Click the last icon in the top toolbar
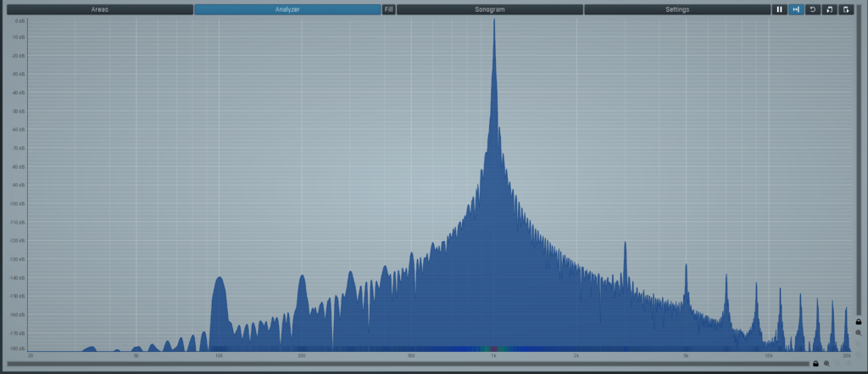This screenshot has width=868, height=374. (x=846, y=9)
